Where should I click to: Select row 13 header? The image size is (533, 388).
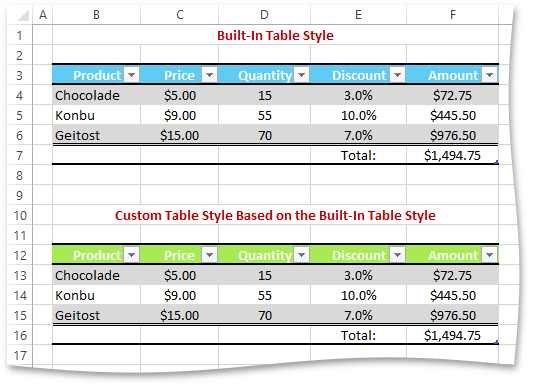20,275
